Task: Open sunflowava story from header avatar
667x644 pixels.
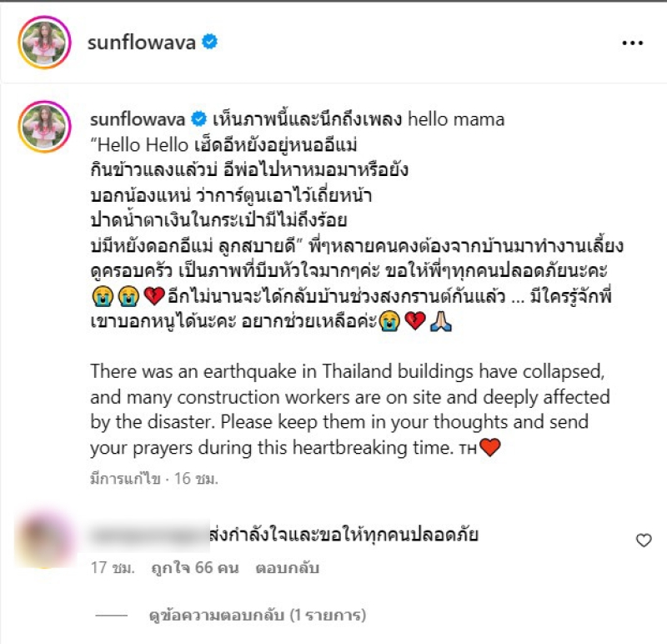Action: click(x=44, y=43)
